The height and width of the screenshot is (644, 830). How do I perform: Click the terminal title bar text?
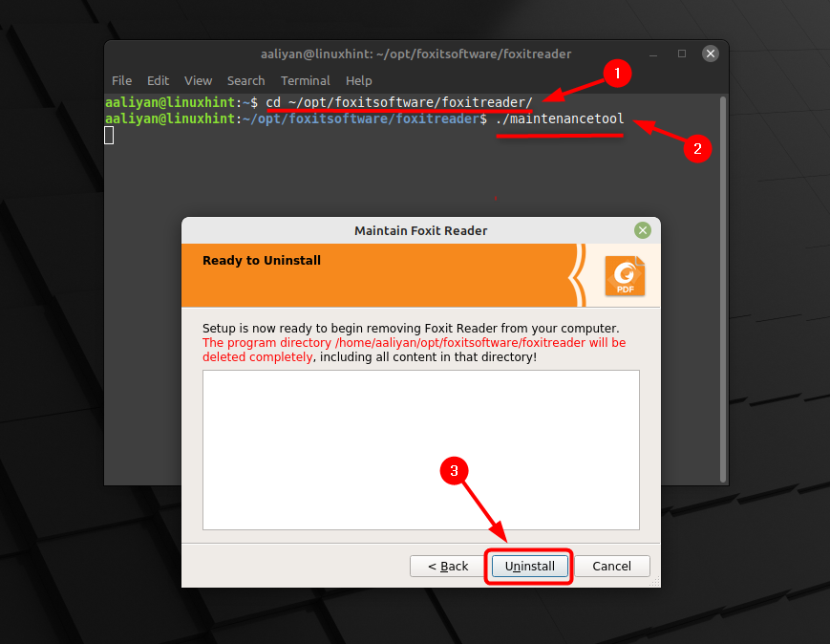coord(416,54)
